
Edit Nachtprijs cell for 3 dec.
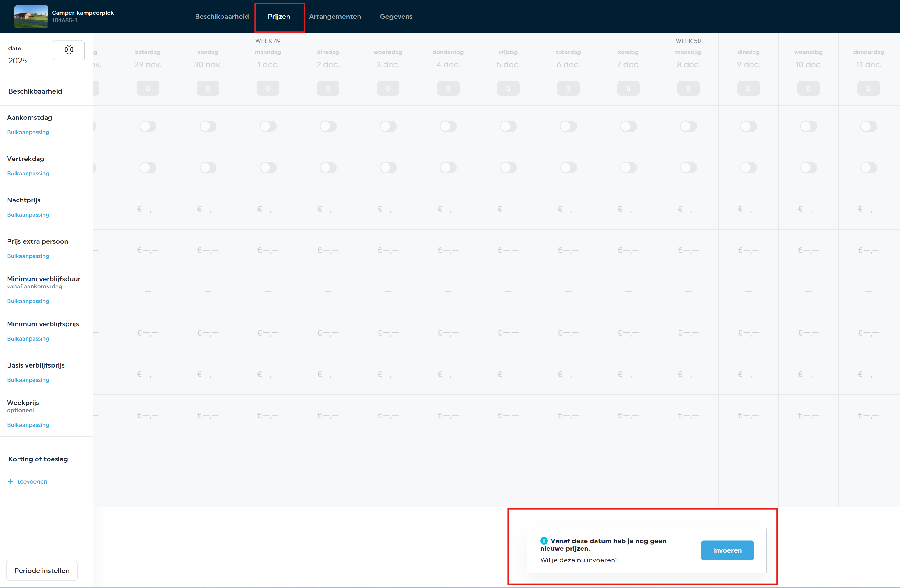pos(388,209)
